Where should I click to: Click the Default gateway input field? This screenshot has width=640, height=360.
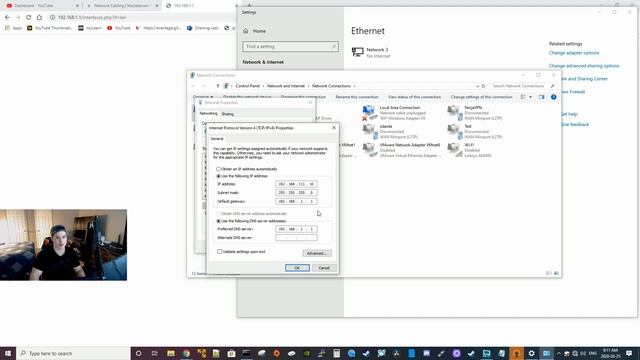[296, 201]
